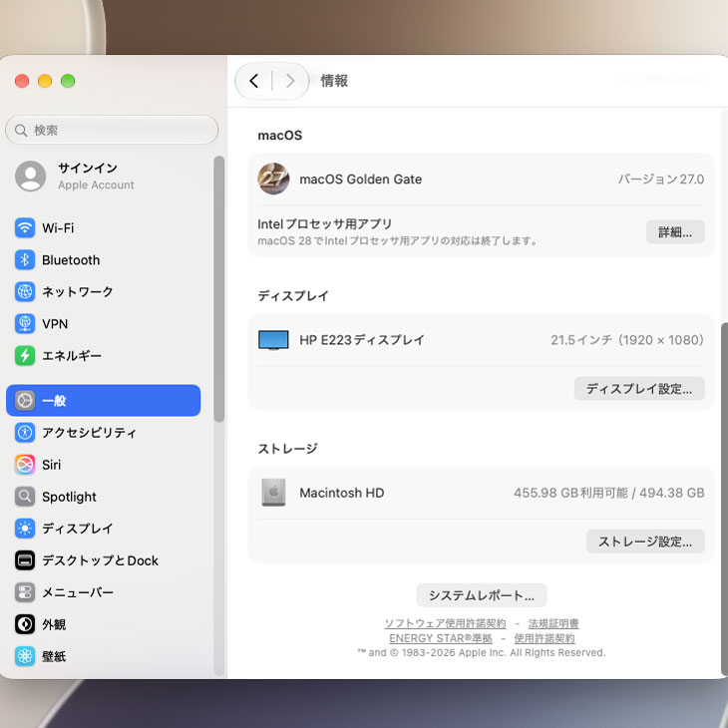Click the 外観 appearance icon

25,624
